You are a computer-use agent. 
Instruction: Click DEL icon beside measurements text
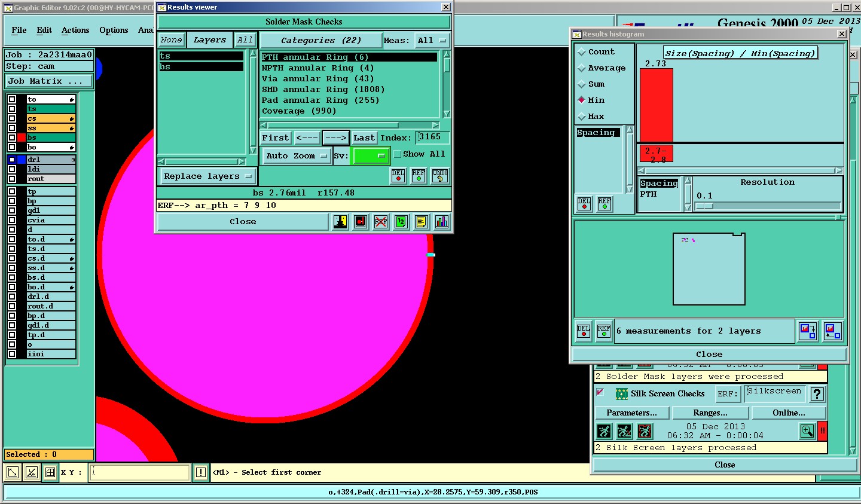[584, 331]
